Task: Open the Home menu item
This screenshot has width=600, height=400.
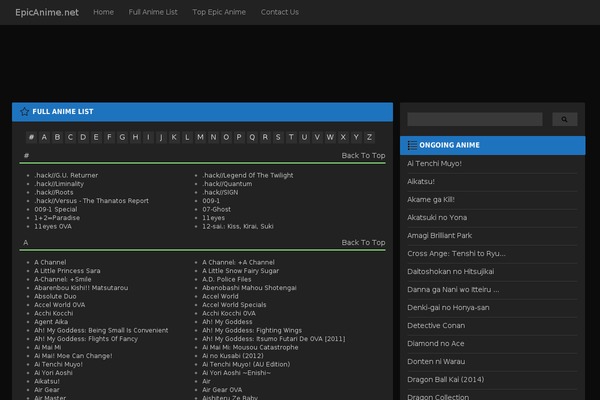Action: [103, 12]
